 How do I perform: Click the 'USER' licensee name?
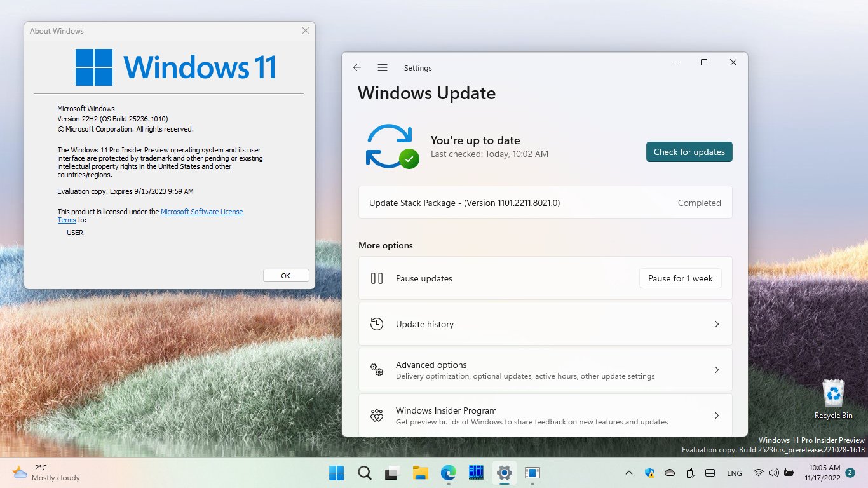pyautogui.click(x=75, y=233)
